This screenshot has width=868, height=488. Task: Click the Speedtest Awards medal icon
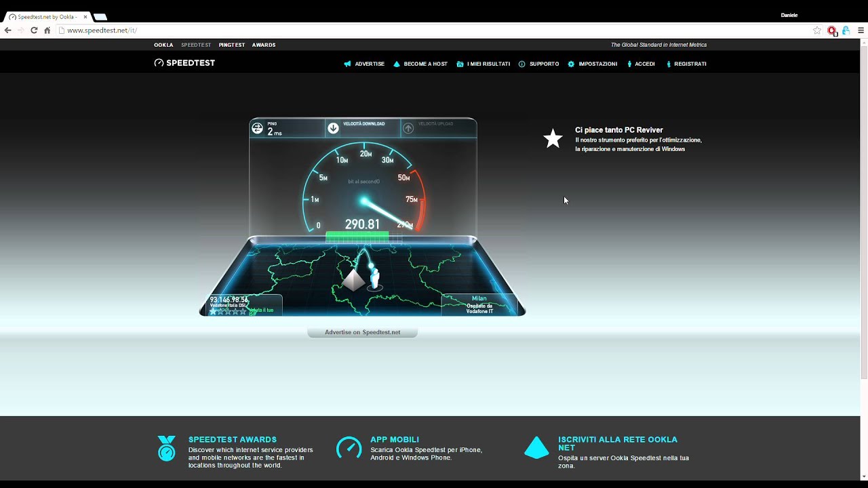(166, 449)
